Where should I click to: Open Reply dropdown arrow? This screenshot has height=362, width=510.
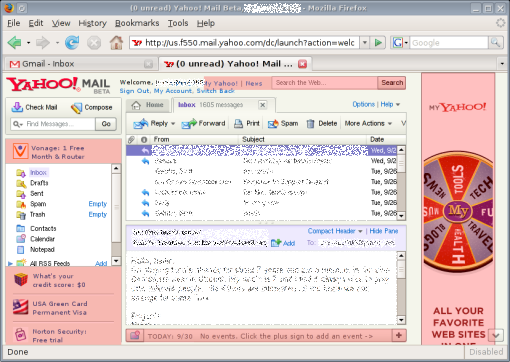click(x=173, y=124)
